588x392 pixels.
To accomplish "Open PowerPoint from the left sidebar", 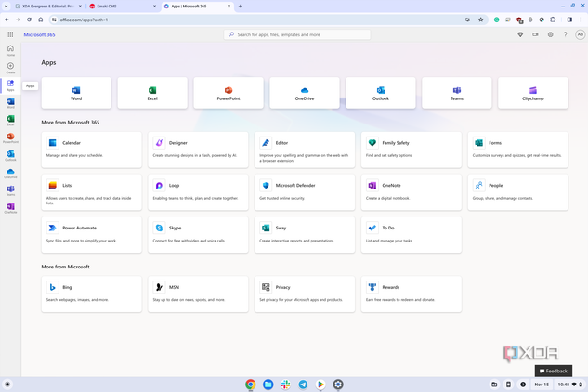I will point(10,138).
